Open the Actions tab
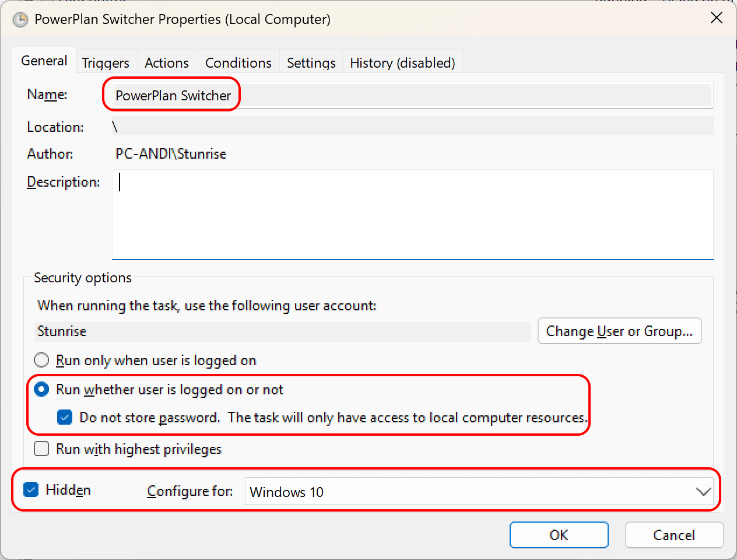Image resolution: width=737 pixels, height=560 pixels. 167,62
